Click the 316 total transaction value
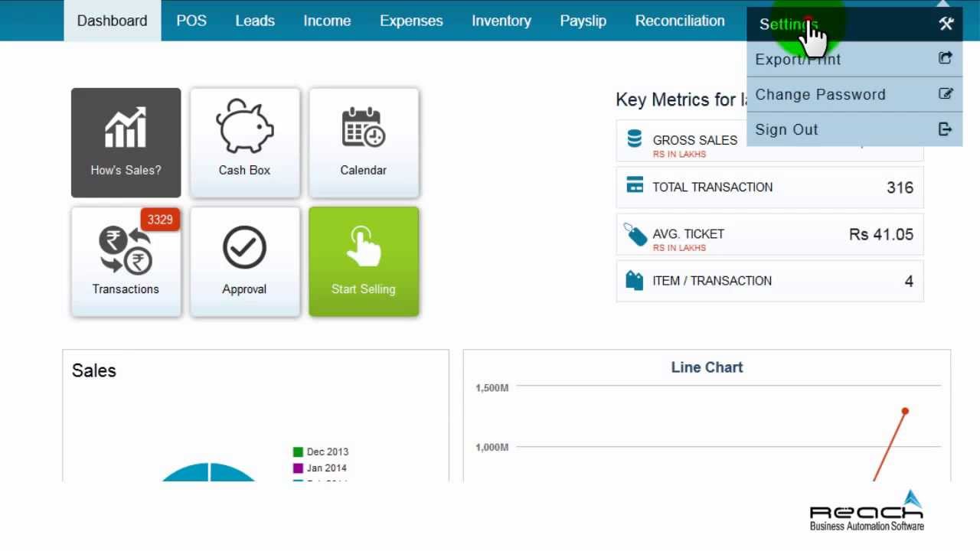Screen dimensions: 980x551 [x=900, y=187]
